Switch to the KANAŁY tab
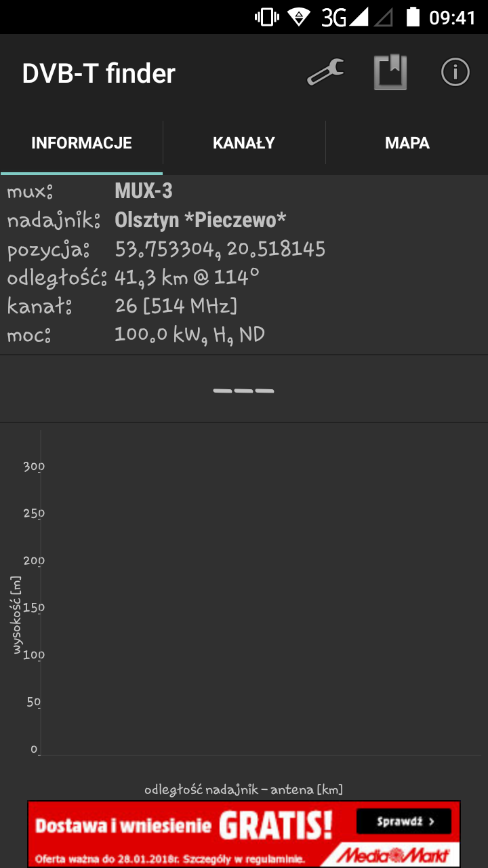 tap(244, 143)
